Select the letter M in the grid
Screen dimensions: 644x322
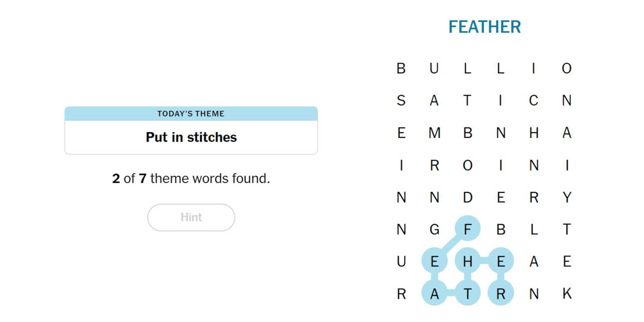[434, 133]
